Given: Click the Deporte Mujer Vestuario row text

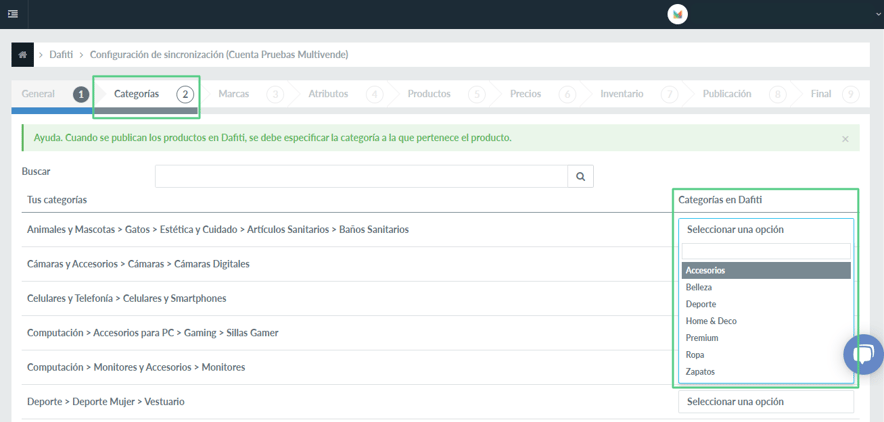Looking at the screenshot, I should tap(105, 401).
